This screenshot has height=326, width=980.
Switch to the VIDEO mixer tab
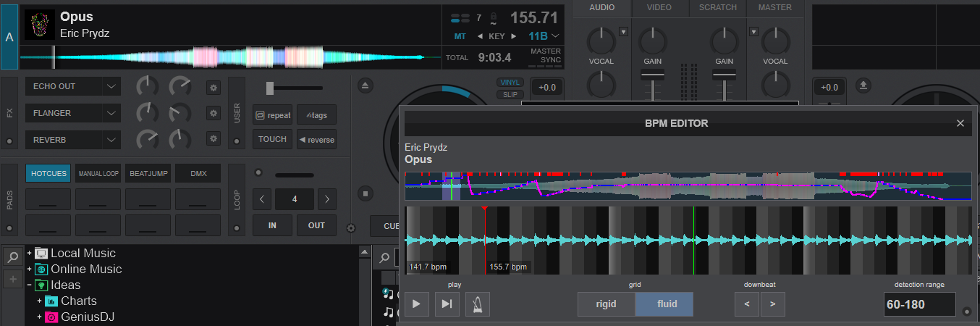point(659,8)
